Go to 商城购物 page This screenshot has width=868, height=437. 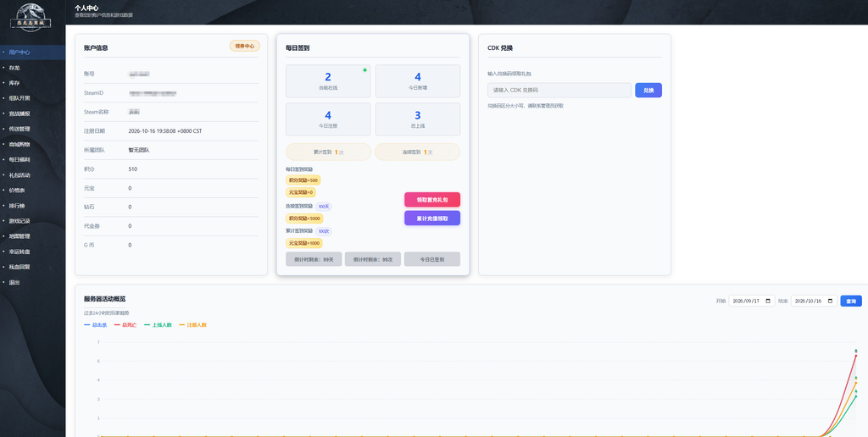tap(33, 144)
